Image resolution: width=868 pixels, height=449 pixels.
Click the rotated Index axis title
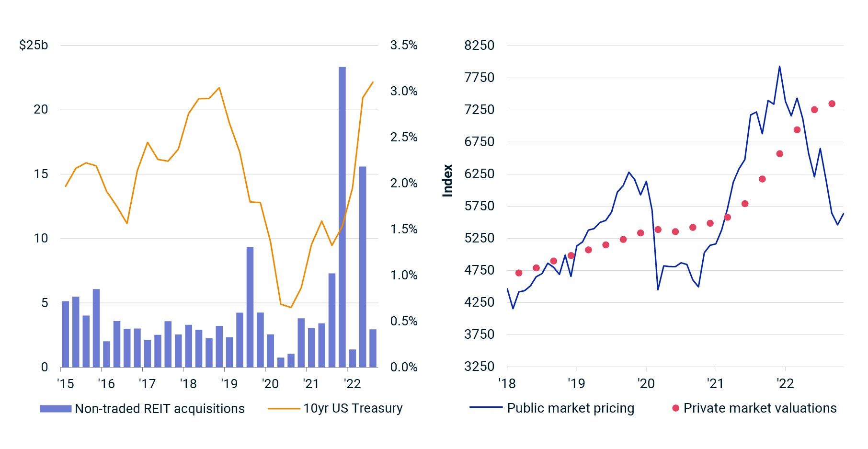447,181
